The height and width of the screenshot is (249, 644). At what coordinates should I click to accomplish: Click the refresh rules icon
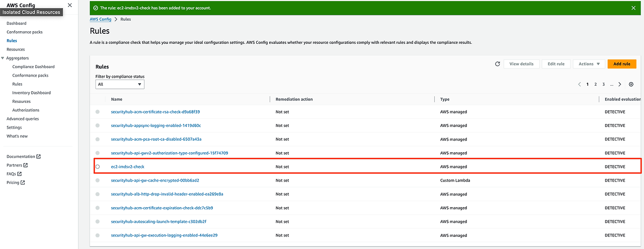click(x=498, y=64)
